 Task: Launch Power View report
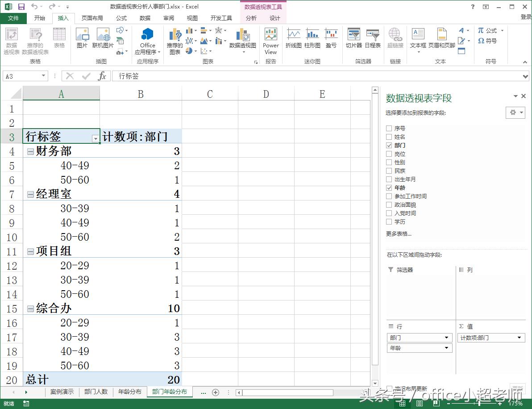270,42
